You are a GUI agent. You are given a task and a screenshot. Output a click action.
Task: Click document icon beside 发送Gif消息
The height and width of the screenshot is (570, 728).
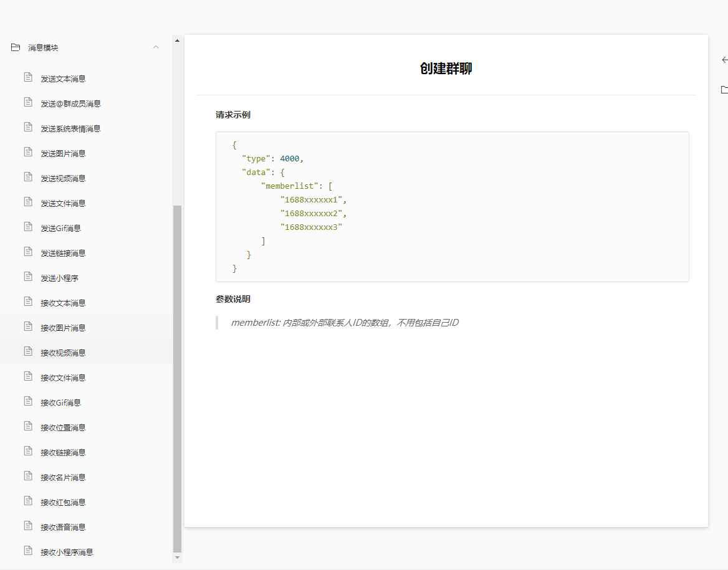[x=28, y=227]
